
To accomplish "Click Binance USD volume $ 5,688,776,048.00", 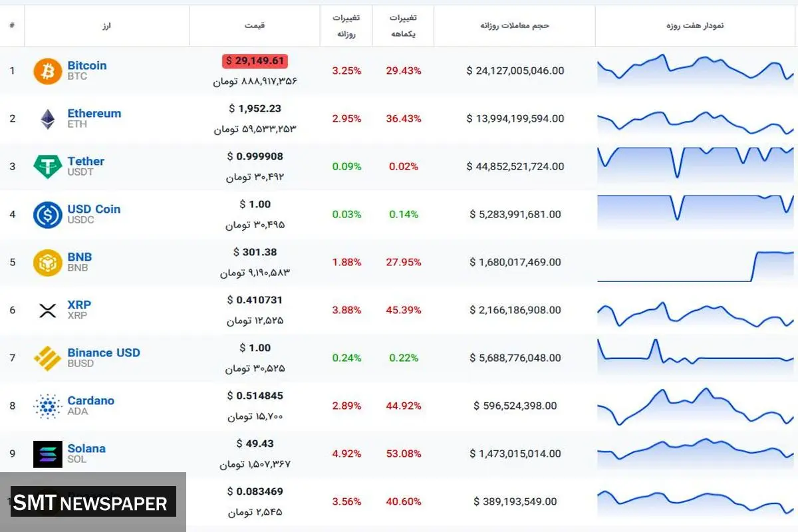I will click(515, 358).
